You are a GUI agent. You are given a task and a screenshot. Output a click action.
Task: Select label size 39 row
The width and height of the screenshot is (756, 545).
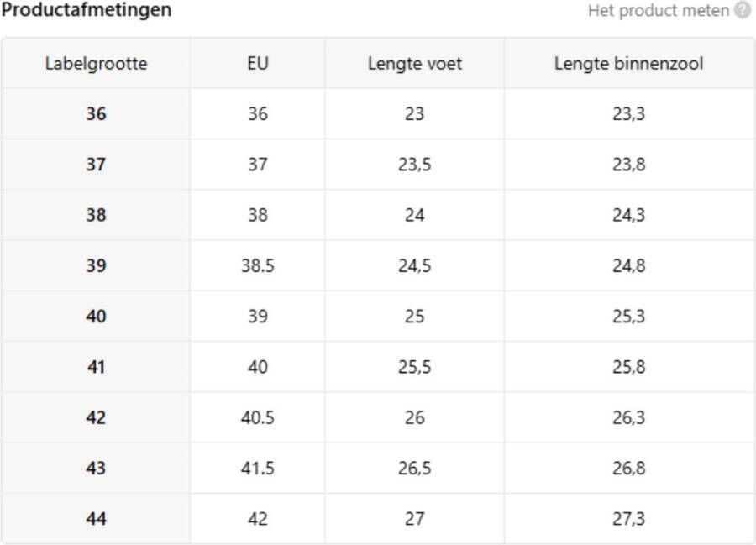coord(378,266)
